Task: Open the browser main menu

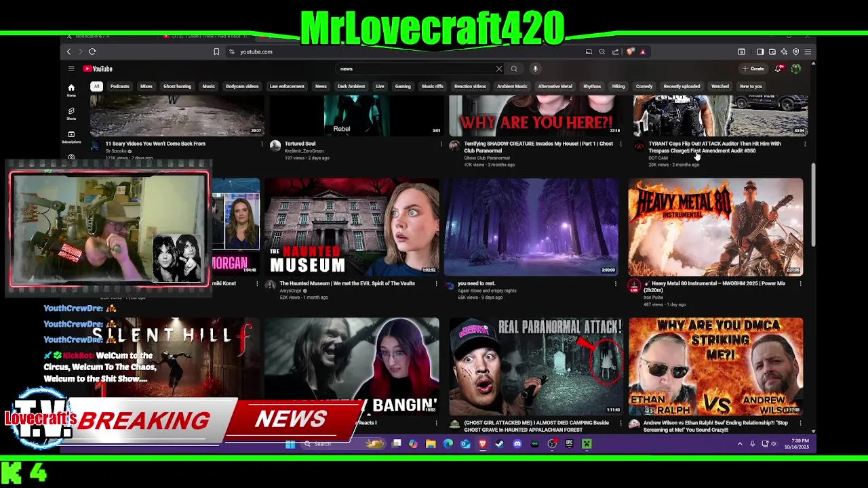Action: [x=807, y=52]
